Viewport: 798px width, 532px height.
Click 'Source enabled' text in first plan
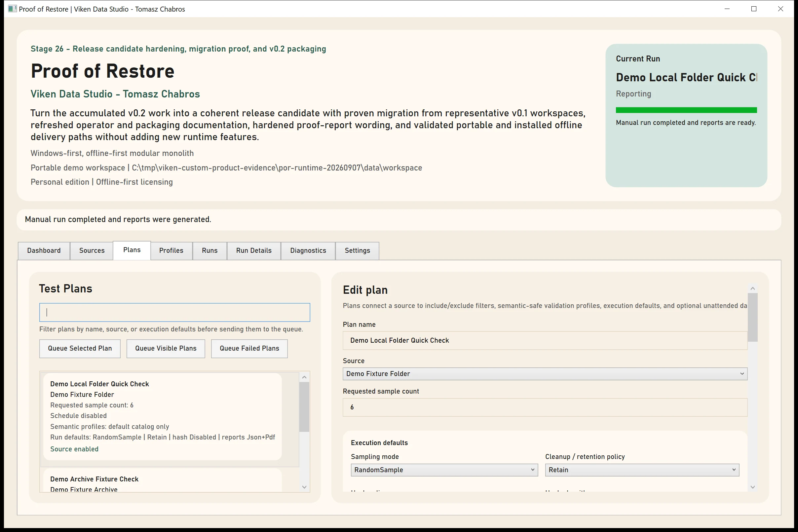74,449
